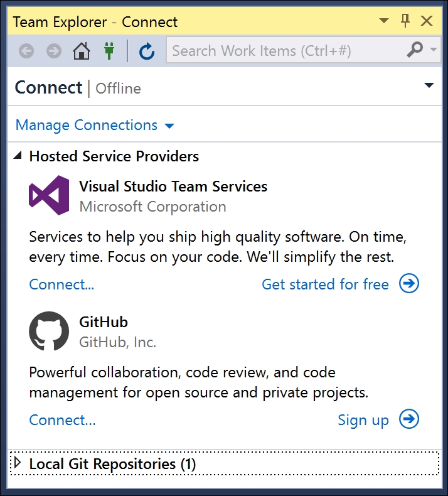The width and height of the screenshot is (448, 496).
Task: Open the window position menu in title bar
Action: pos(384,21)
